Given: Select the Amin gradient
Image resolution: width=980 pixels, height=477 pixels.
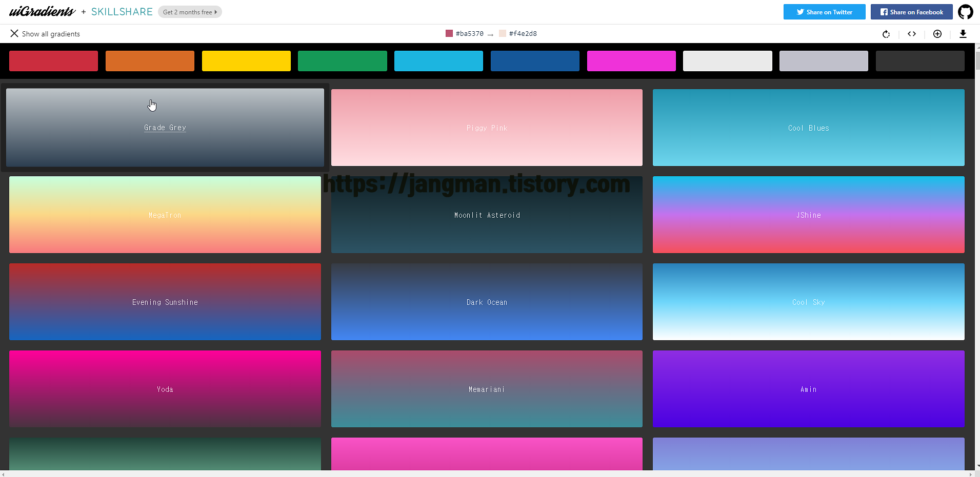Looking at the screenshot, I should coord(809,389).
